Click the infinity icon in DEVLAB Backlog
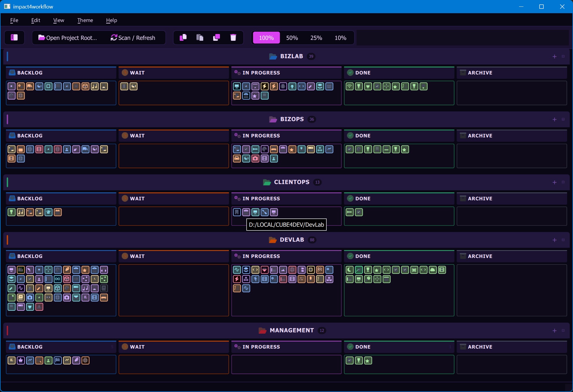Screen dimensions: 573x392 pyautogui.click(x=58, y=279)
